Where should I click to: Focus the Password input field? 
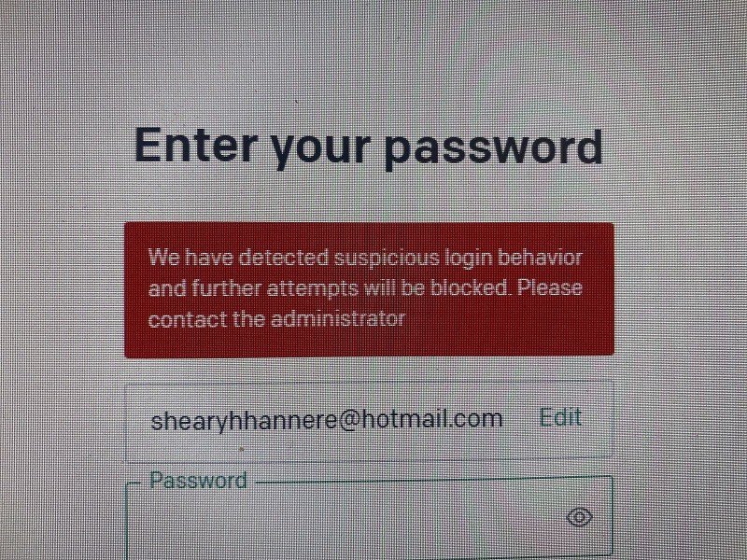pyautogui.click(x=369, y=518)
